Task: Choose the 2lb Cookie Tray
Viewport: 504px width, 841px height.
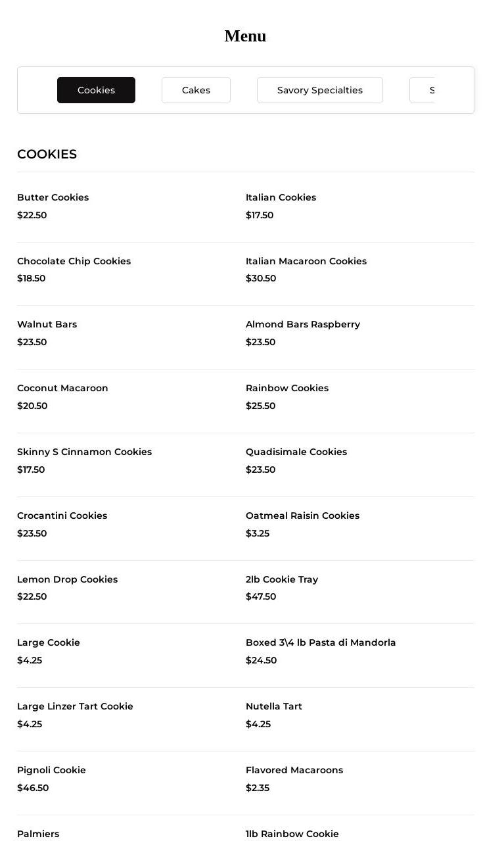Action: (x=281, y=579)
